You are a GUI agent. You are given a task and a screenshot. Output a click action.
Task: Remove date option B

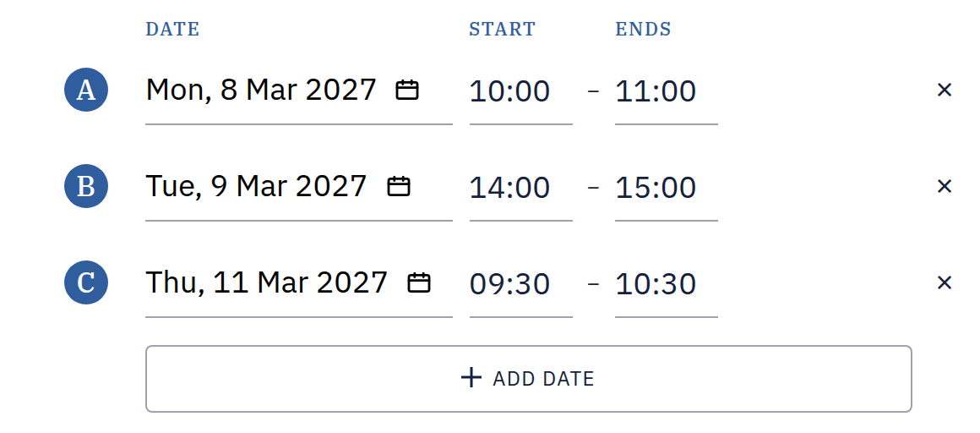944,186
